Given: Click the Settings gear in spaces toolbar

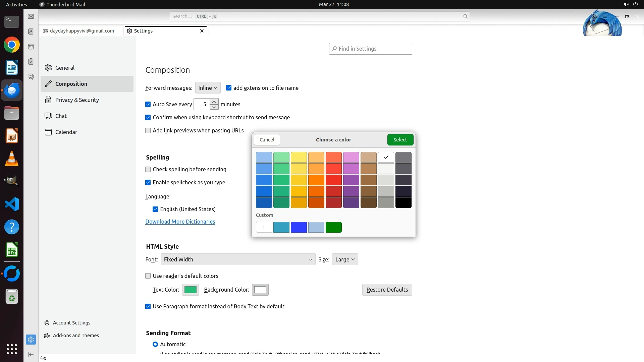Looking at the screenshot, I should point(31,340).
